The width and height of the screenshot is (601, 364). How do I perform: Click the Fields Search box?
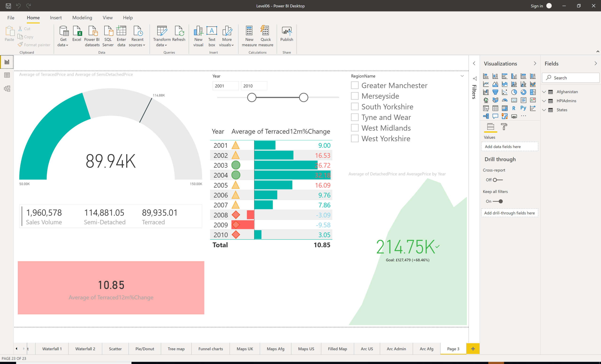(570, 78)
